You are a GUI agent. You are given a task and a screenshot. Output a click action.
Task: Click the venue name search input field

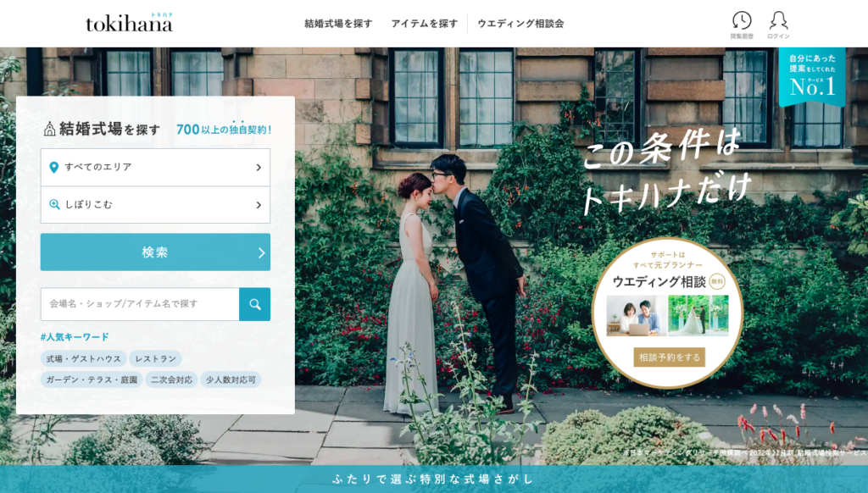[x=140, y=304]
